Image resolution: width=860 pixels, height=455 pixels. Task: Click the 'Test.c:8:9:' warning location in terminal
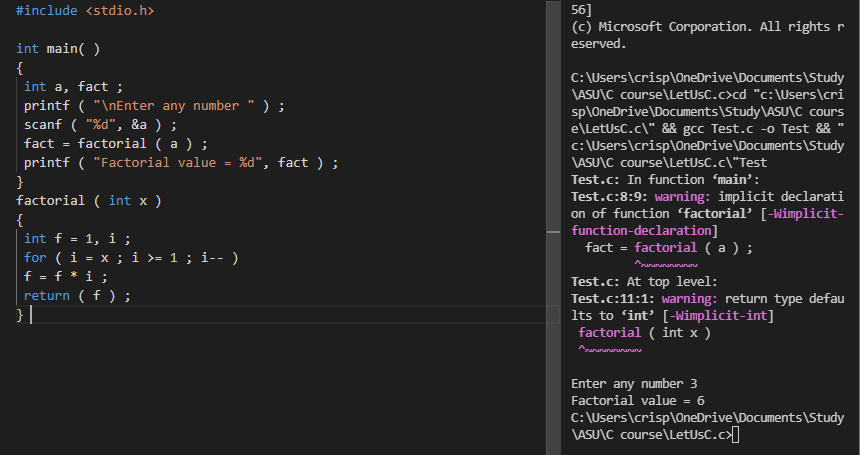[609, 196]
